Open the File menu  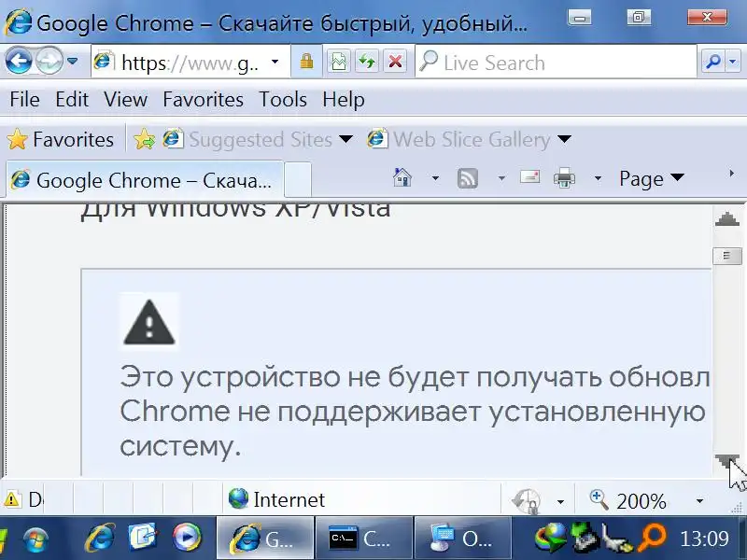[x=25, y=100]
